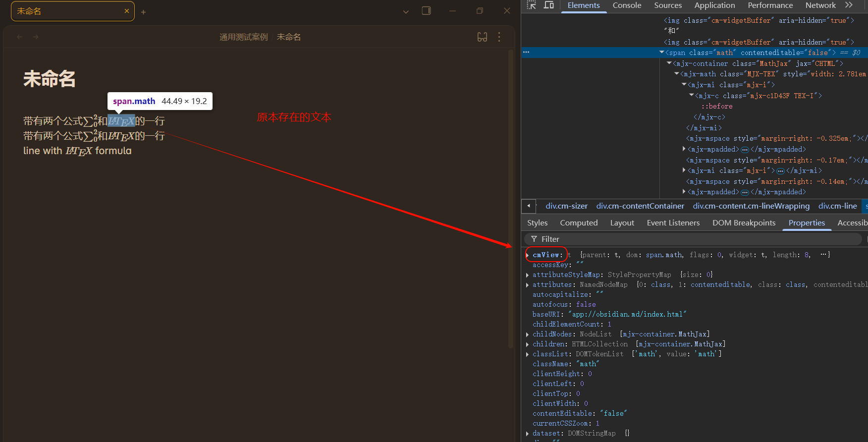Expand the cmView property
The image size is (868, 442).
tap(527, 255)
